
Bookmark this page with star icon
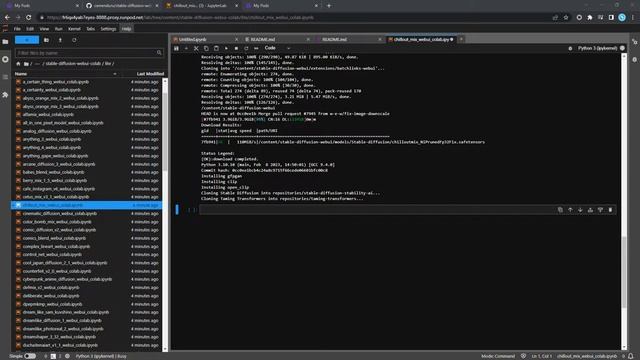[566, 18]
